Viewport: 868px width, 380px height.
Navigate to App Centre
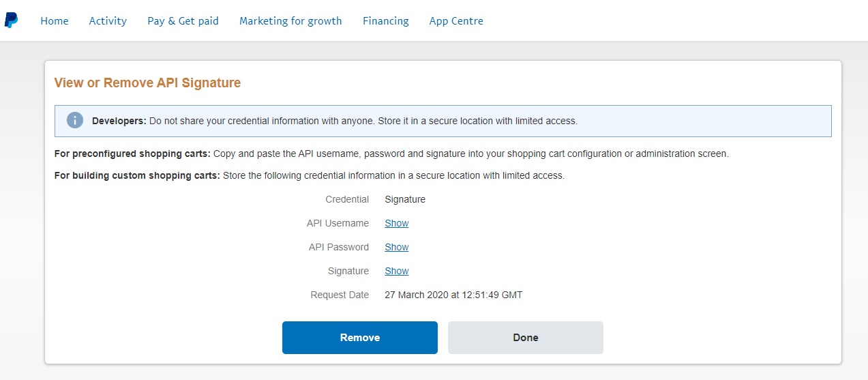coord(456,21)
